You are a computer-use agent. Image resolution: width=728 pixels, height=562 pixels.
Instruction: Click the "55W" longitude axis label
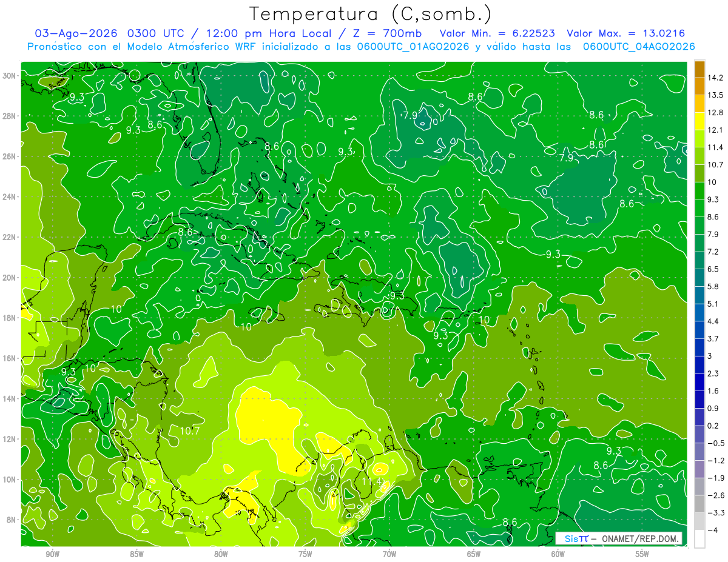pyautogui.click(x=642, y=554)
